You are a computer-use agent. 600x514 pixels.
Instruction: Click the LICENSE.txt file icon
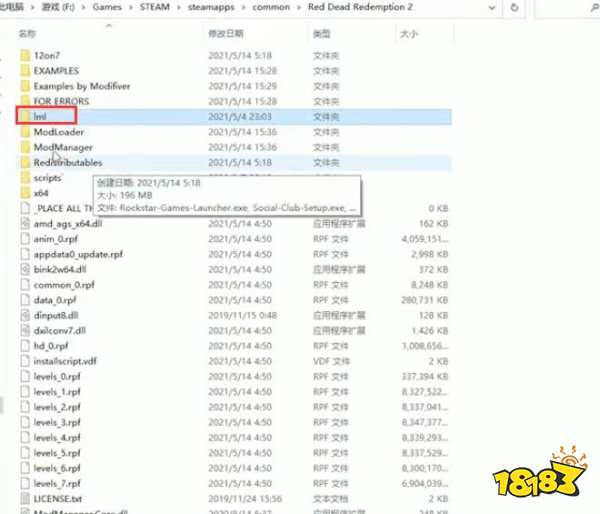coord(25,499)
